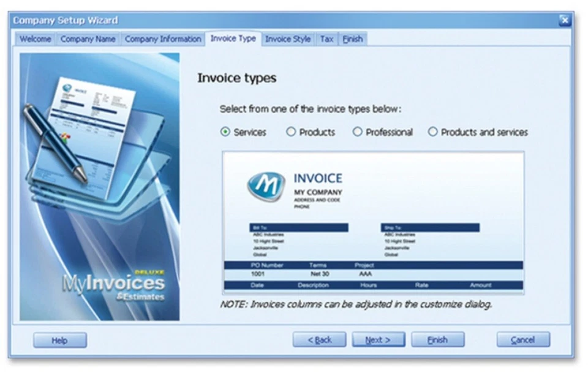Screen dimensions: 588x376
Task: Click the Help button
Action: (59, 340)
